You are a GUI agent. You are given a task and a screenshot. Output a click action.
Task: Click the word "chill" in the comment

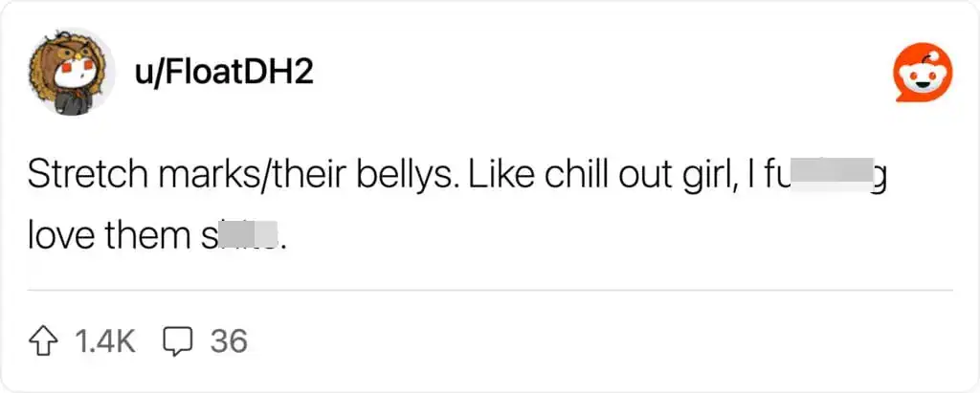coord(574,177)
